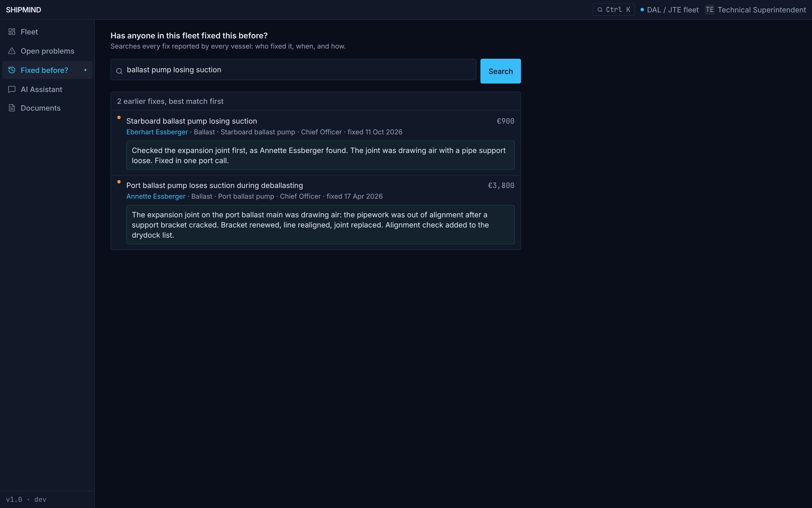812x508 pixels.
Task: Select the Fixed before? menu item
Action: pyautogui.click(x=47, y=70)
